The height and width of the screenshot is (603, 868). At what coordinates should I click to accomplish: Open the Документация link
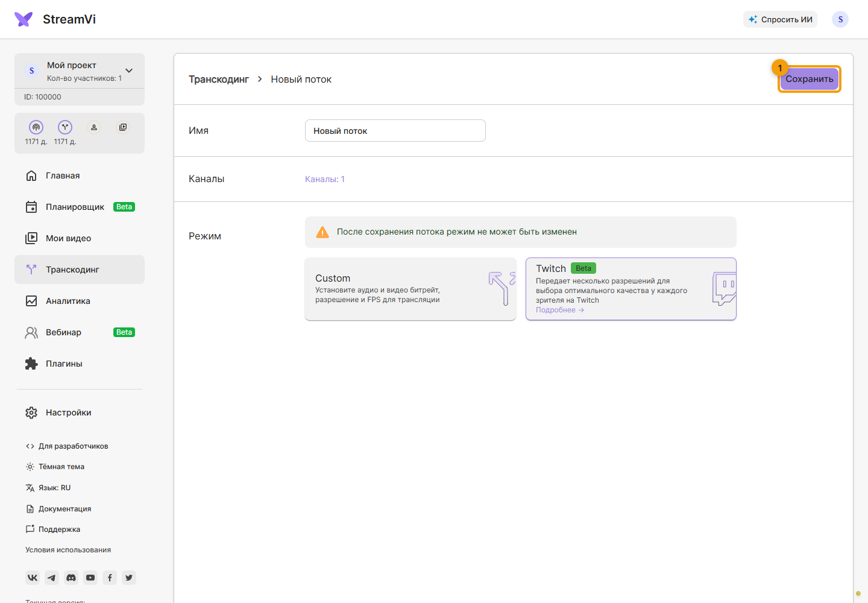pos(58,509)
